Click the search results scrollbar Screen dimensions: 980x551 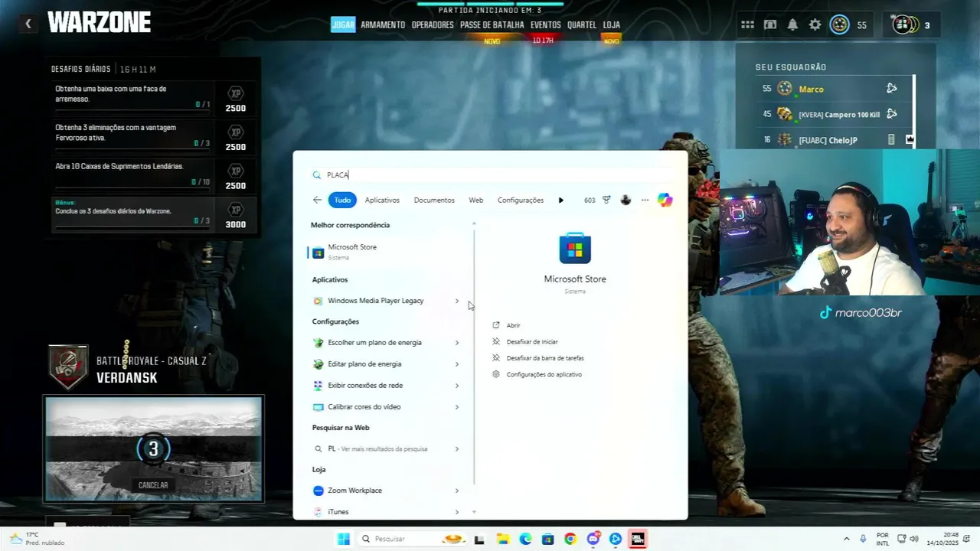point(474,356)
